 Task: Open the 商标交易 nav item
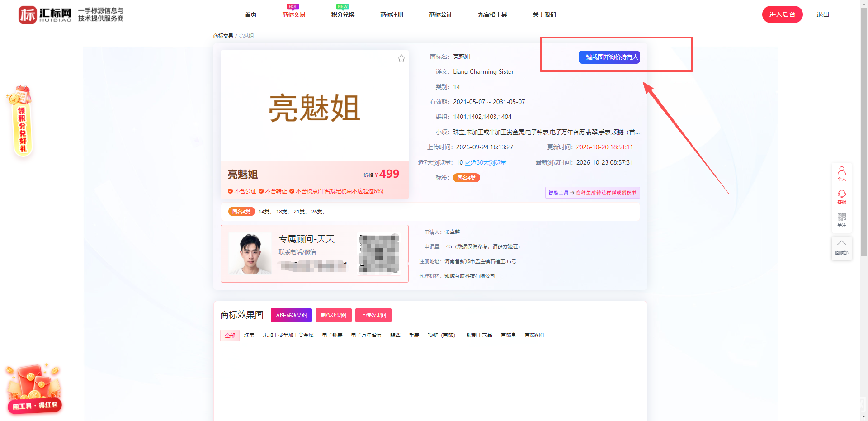pyautogui.click(x=294, y=14)
